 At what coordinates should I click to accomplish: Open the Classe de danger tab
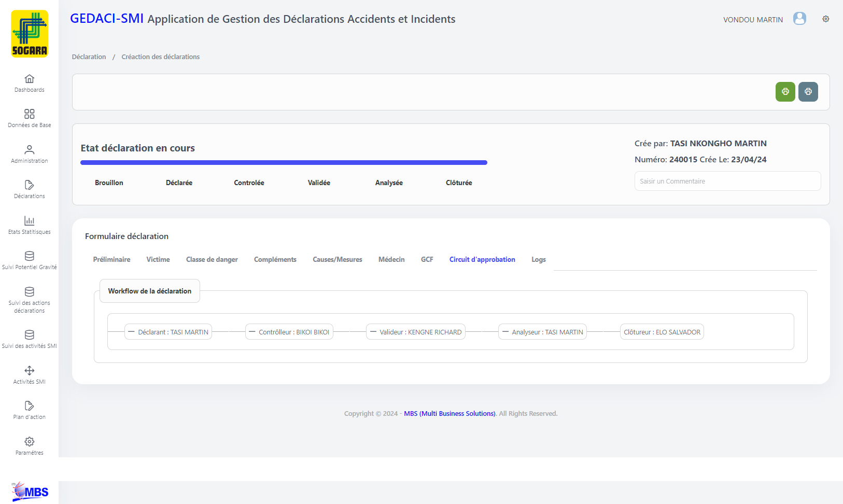[212, 259]
